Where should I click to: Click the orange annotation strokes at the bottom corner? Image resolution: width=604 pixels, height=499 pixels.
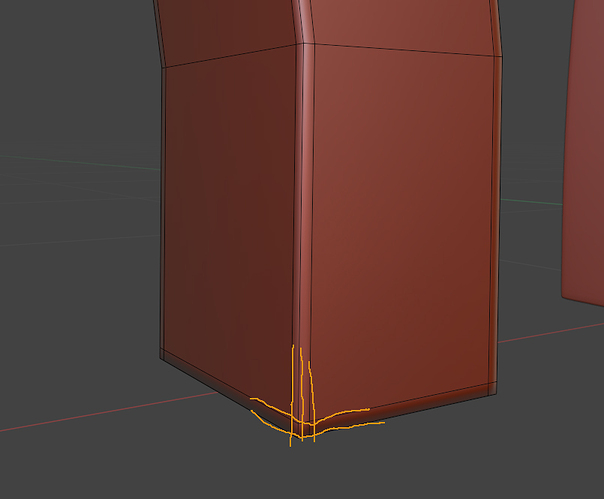[x=308, y=412]
